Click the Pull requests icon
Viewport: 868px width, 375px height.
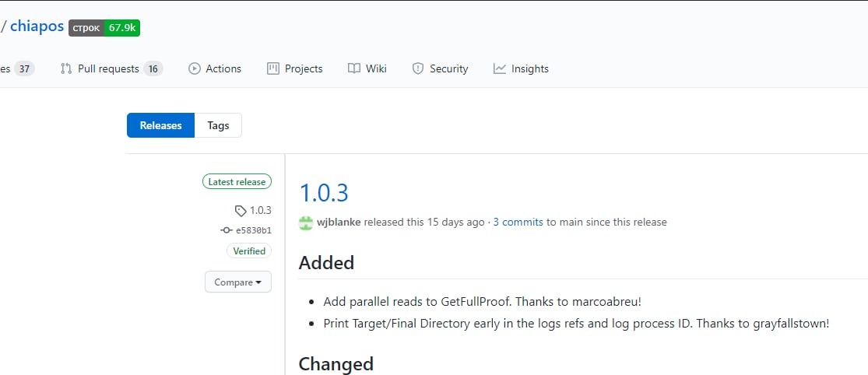pyautogui.click(x=66, y=69)
